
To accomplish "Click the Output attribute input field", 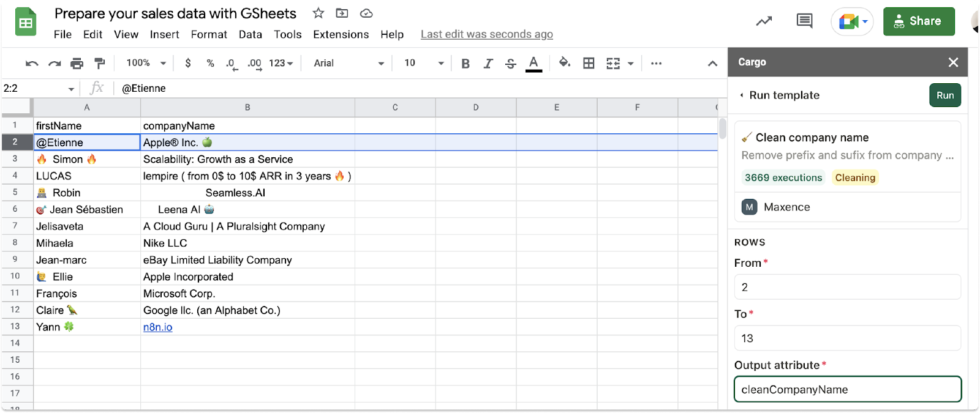I will pyautogui.click(x=848, y=389).
